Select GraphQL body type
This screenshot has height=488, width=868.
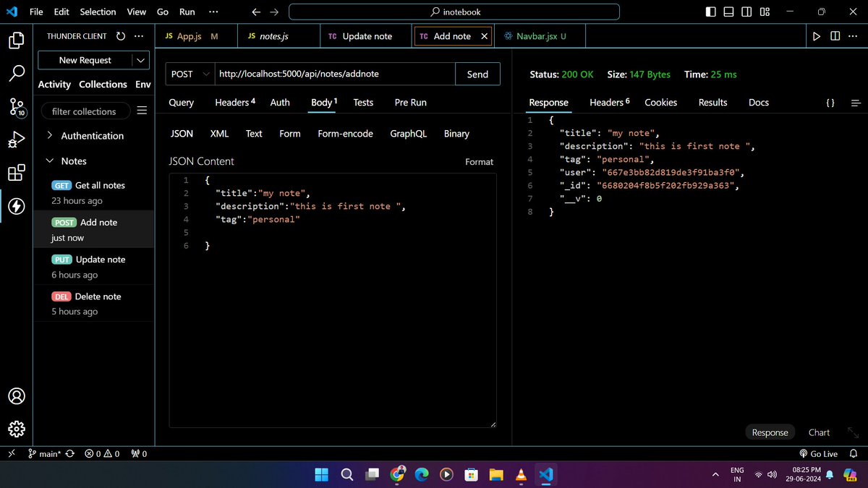click(x=408, y=134)
